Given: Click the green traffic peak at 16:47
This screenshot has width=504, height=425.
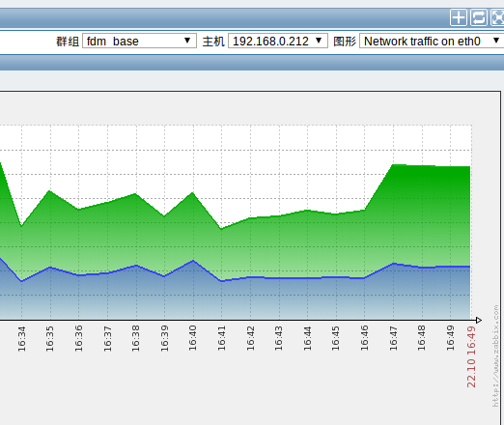Looking at the screenshot, I should pyautogui.click(x=393, y=165).
